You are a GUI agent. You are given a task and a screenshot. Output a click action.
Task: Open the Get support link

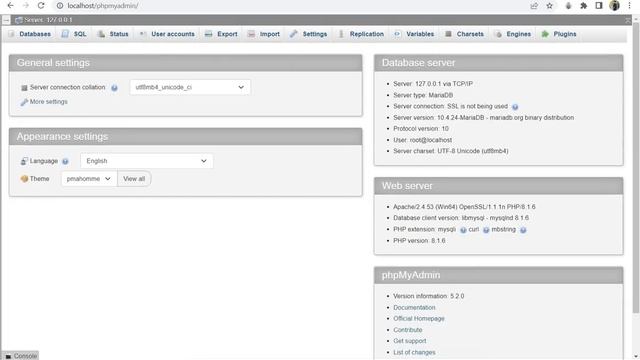[x=410, y=341]
